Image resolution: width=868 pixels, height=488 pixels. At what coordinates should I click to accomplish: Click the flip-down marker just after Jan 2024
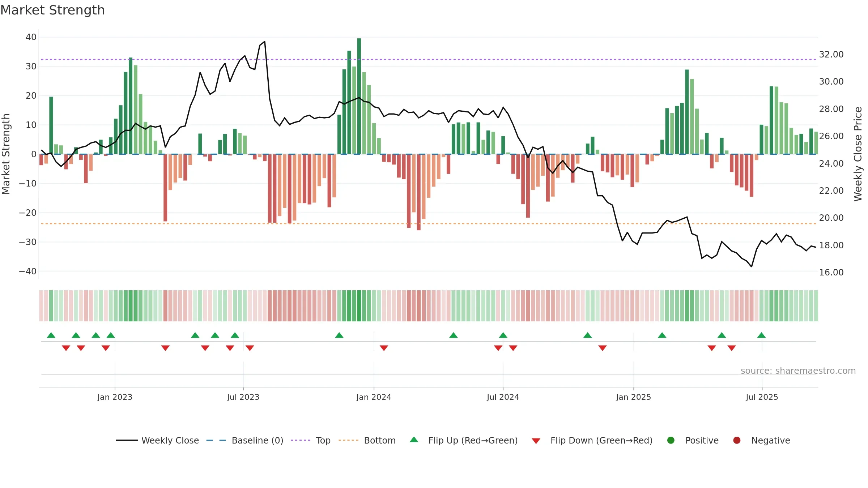tap(384, 348)
